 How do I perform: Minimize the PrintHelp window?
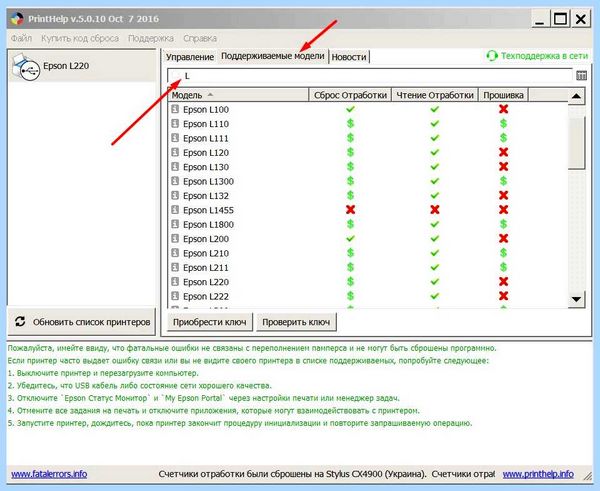(540, 18)
